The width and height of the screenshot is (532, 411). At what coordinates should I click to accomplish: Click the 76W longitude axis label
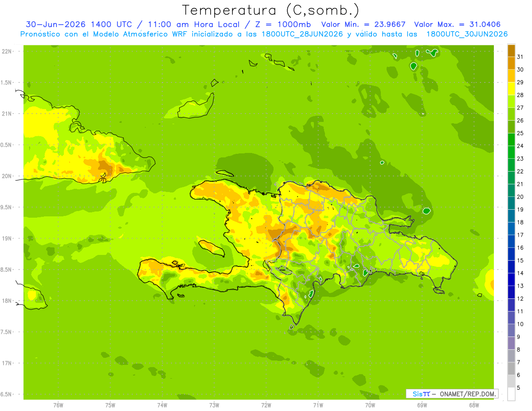[x=58, y=405]
